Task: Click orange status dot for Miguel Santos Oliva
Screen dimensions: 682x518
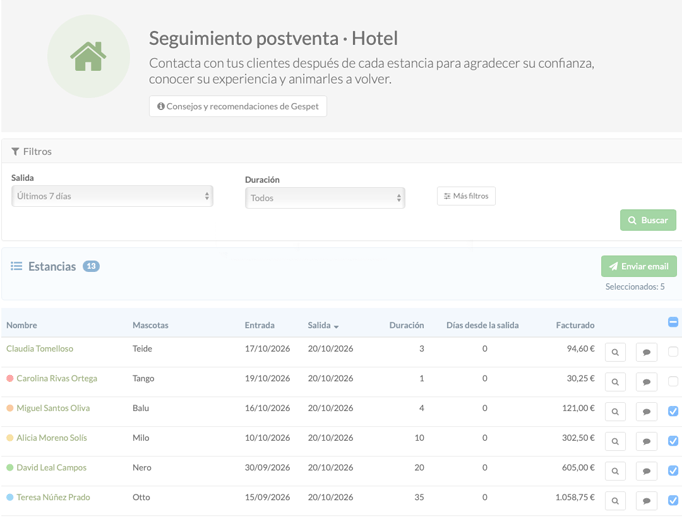Action: click(x=10, y=408)
